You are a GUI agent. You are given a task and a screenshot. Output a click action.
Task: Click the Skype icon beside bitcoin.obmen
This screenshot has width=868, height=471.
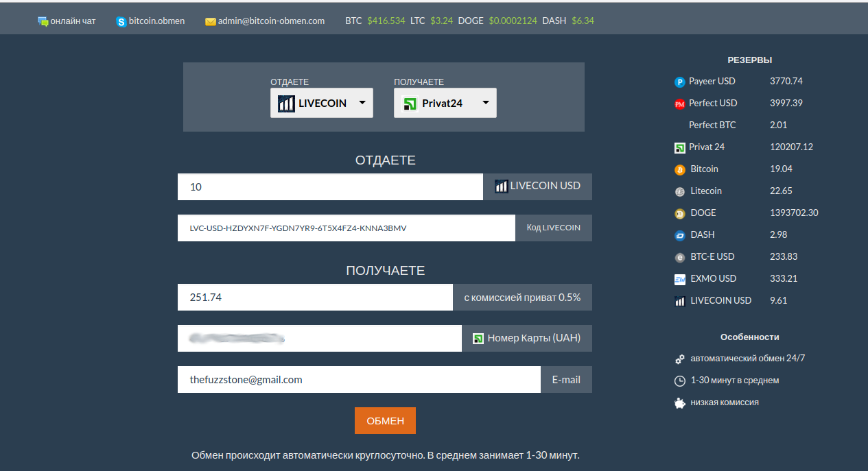[121, 21]
